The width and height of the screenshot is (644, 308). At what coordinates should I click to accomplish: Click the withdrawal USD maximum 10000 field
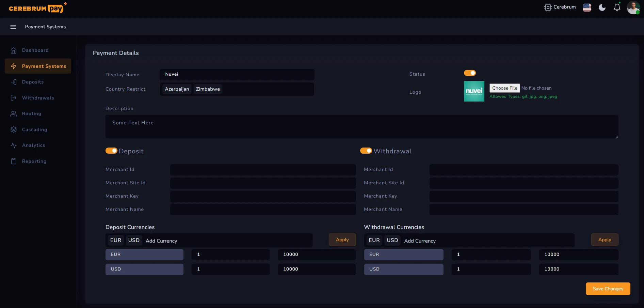[x=579, y=269]
